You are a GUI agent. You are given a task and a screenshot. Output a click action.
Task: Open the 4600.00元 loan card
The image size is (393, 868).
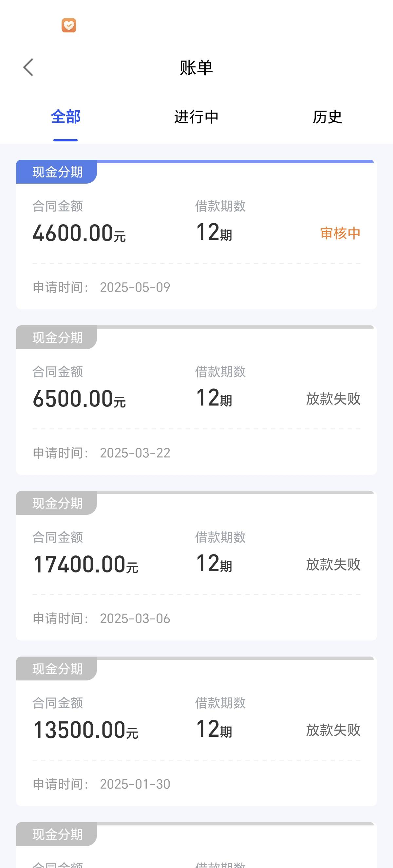[196, 235]
